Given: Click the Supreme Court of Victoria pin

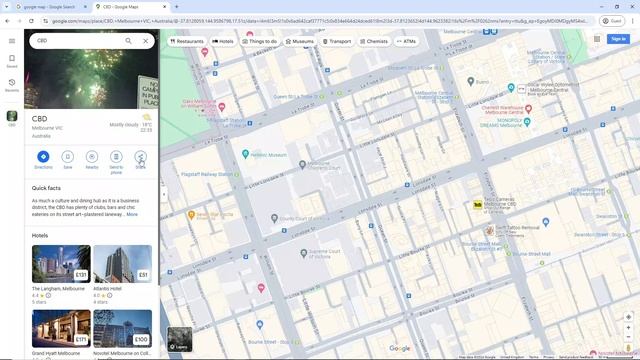Looking at the screenshot, I should [303, 253].
